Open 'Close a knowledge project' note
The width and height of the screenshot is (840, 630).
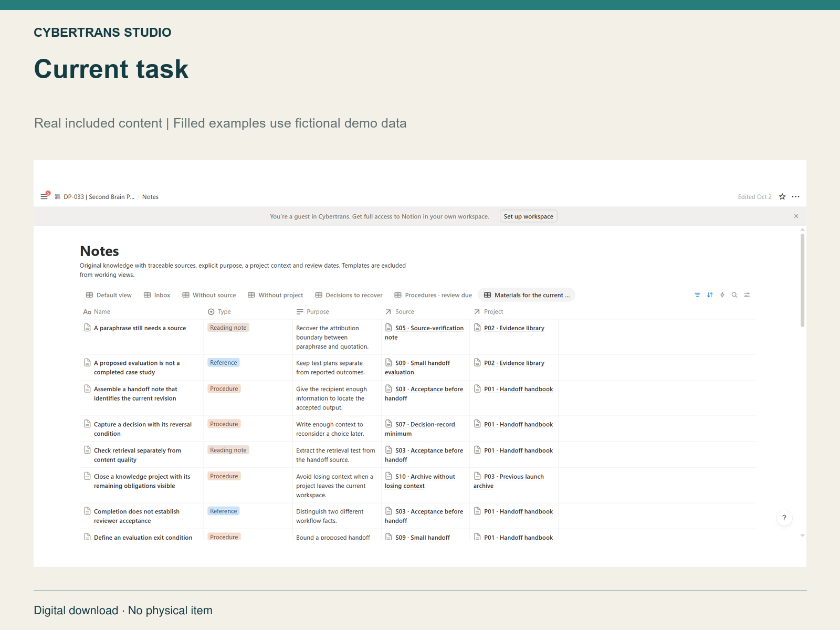point(142,481)
